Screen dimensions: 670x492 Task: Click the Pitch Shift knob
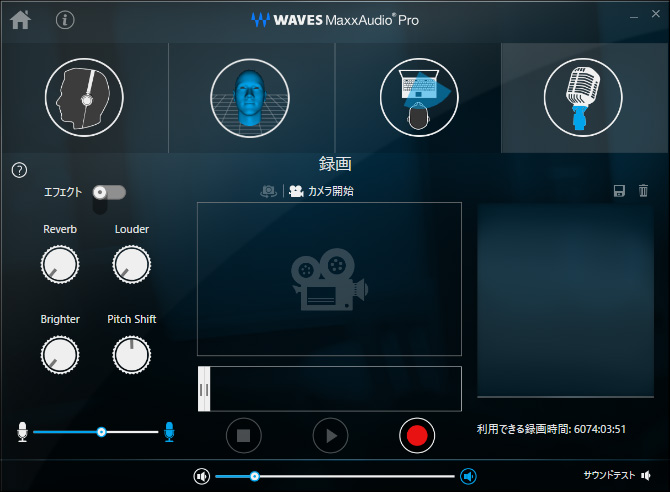132,354
